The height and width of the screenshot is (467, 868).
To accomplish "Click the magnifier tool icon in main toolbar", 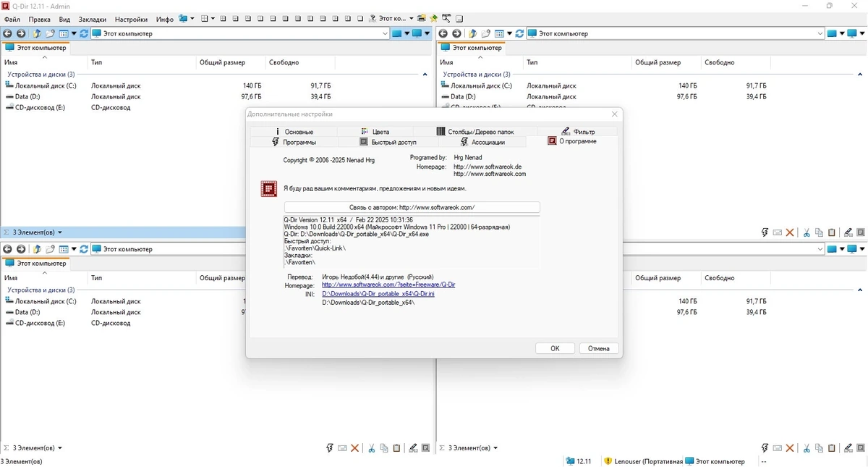I will 446,18.
